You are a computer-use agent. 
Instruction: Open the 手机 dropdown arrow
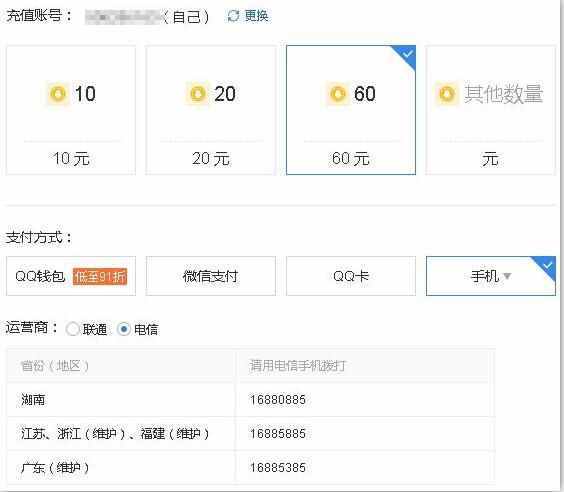coord(507,276)
